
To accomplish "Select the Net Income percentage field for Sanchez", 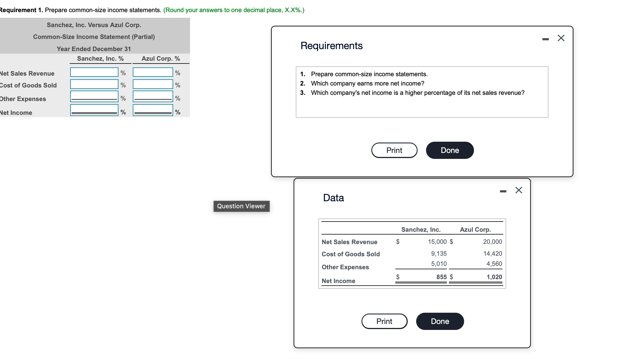I will [94, 110].
